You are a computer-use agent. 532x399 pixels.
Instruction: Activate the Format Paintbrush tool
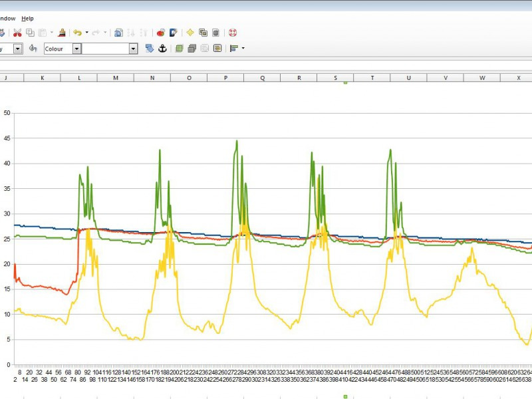pyautogui.click(x=62, y=33)
